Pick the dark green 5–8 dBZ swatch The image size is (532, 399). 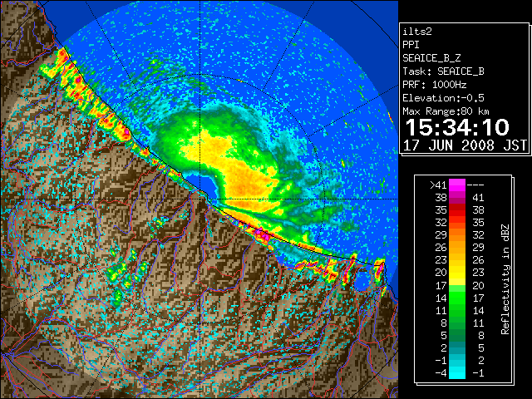pos(457,335)
